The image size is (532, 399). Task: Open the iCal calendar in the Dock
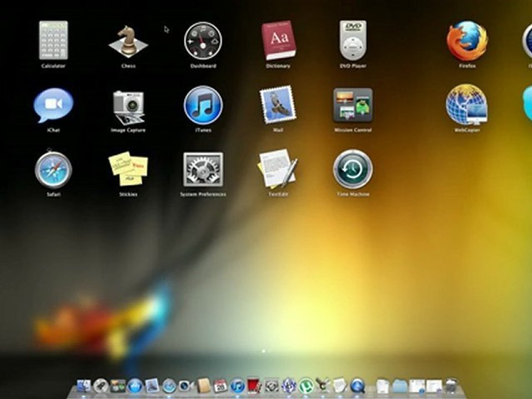tap(220, 386)
